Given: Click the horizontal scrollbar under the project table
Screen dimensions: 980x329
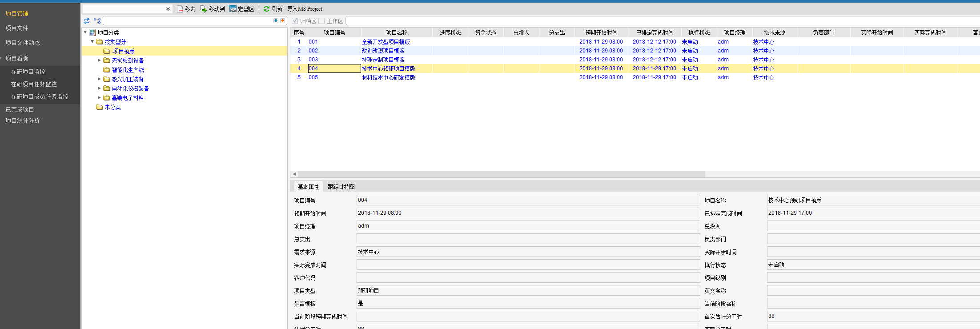Looking at the screenshot, I should pyautogui.click(x=498, y=174).
